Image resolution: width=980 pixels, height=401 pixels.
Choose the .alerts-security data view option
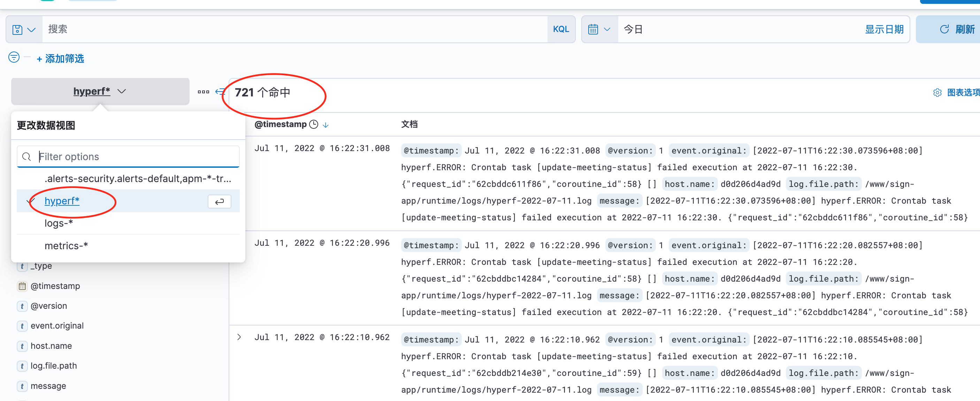[138, 178]
